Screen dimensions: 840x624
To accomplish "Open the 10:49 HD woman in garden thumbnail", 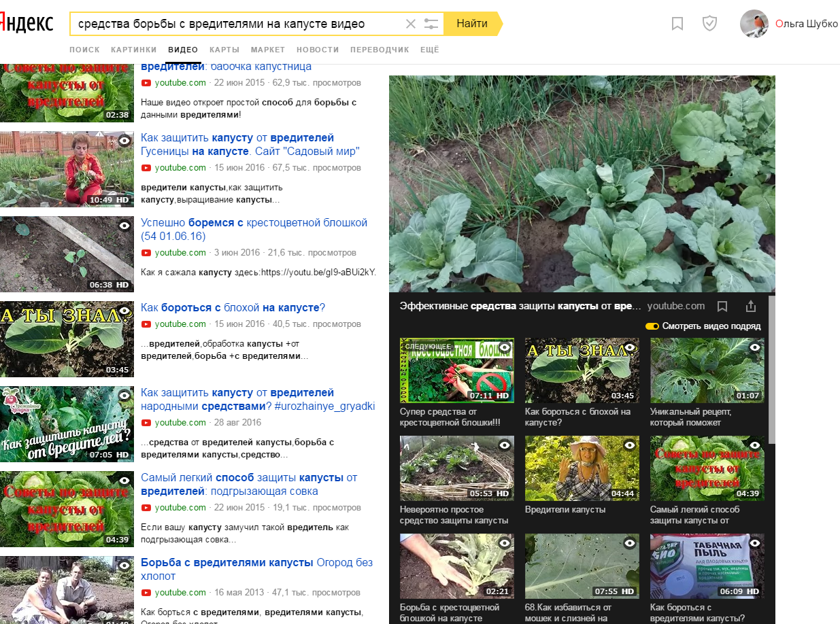I will [67, 169].
